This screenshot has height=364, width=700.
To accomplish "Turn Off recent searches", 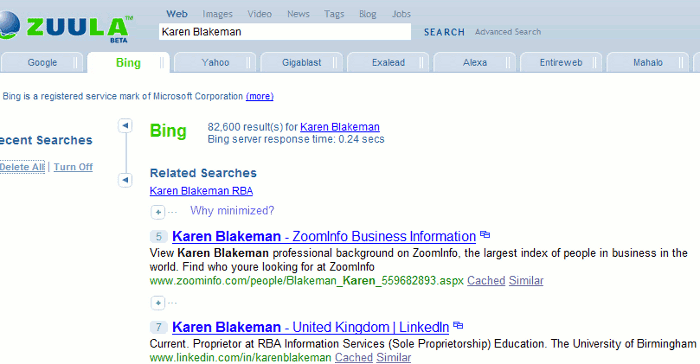I will click(x=73, y=167).
